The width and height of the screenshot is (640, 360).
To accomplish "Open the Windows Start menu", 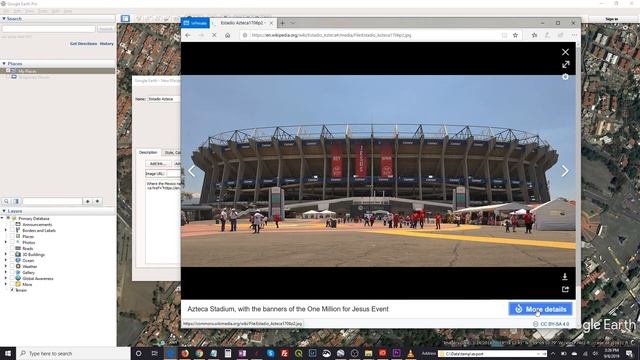I will click(x=8, y=353).
